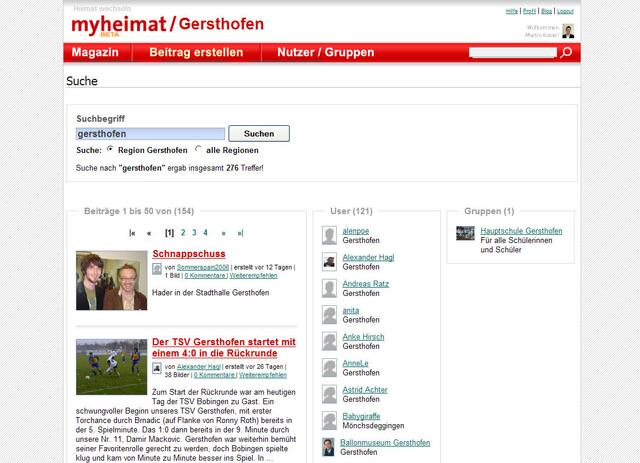The width and height of the screenshot is (640, 463).
Task: Click Hauptschule Gersthofen group image
Action: pos(465,233)
